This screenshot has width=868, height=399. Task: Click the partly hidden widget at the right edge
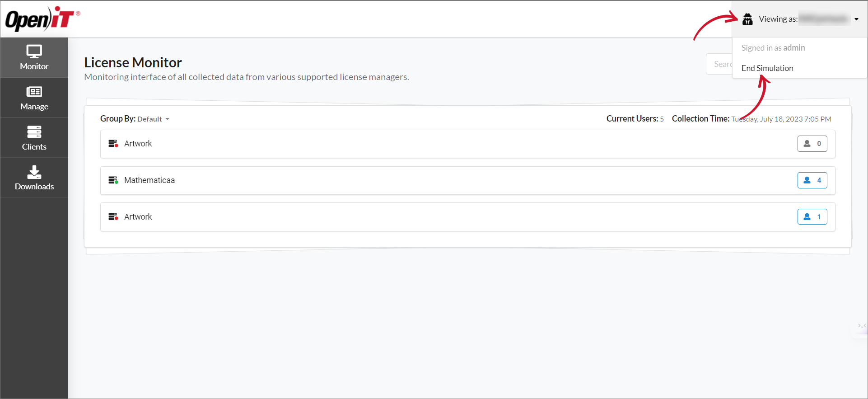[861, 326]
